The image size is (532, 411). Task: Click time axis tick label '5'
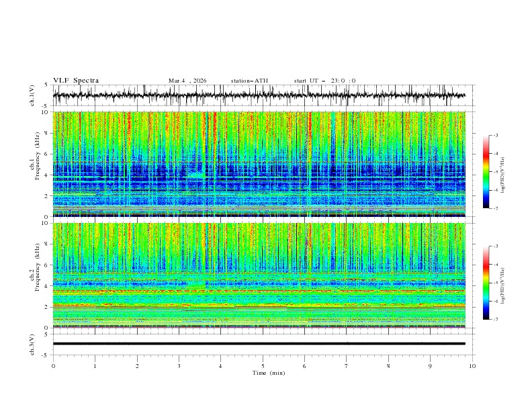click(x=263, y=366)
